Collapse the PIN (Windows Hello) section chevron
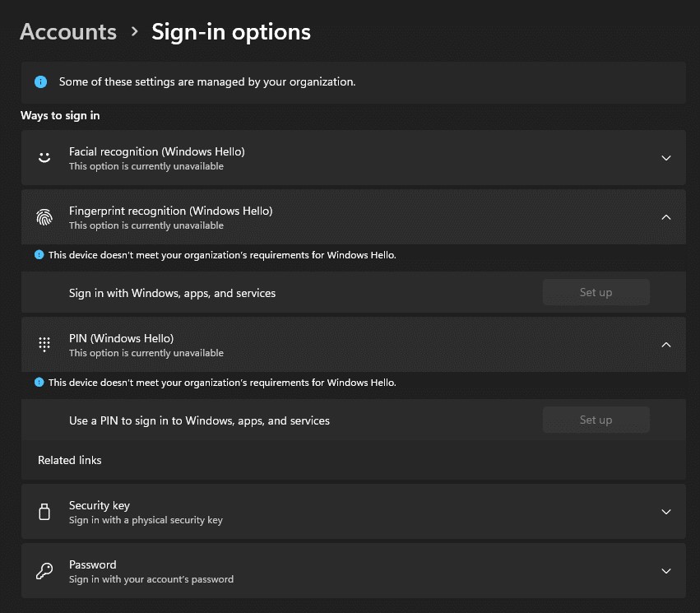 pos(666,345)
